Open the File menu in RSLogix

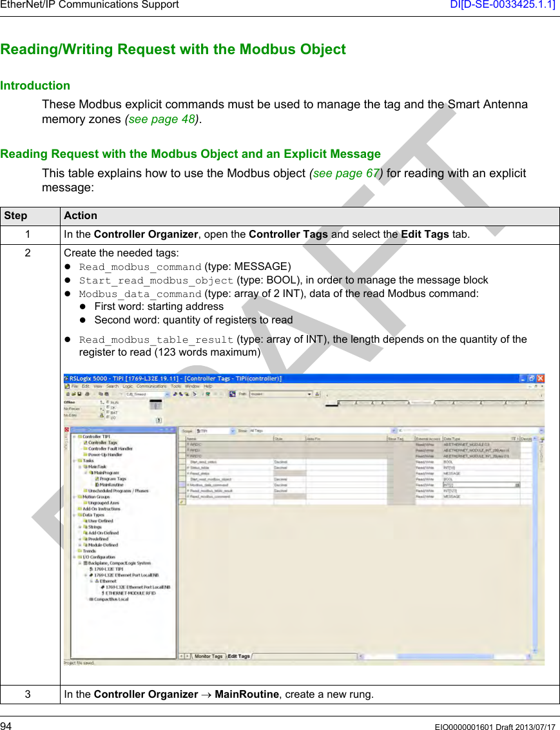75,387
